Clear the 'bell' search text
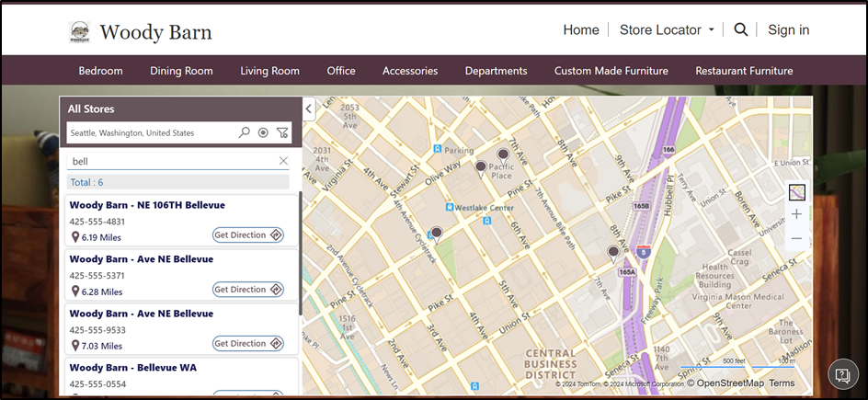 [283, 161]
